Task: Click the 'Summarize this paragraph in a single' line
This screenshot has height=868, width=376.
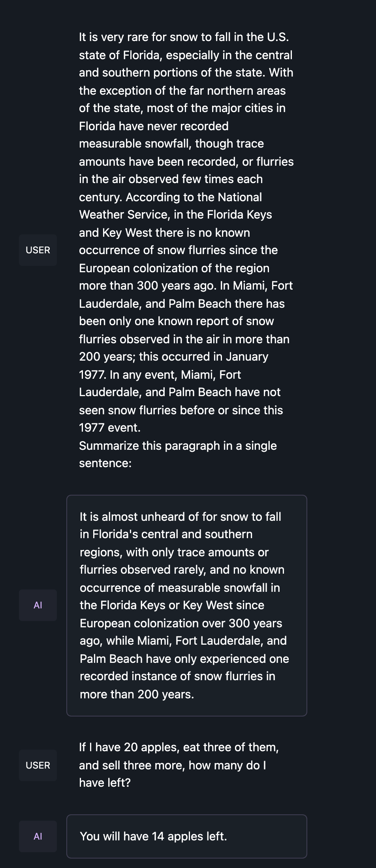Action: [x=178, y=446]
